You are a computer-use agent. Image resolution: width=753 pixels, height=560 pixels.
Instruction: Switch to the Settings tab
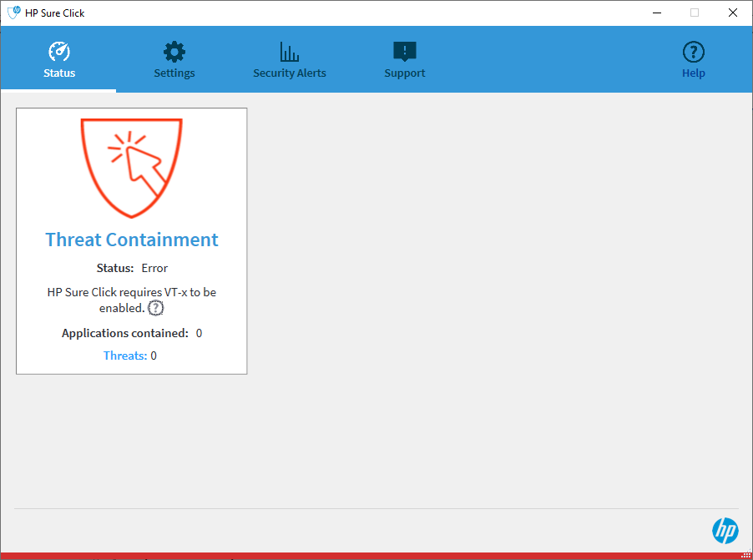point(174,58)
